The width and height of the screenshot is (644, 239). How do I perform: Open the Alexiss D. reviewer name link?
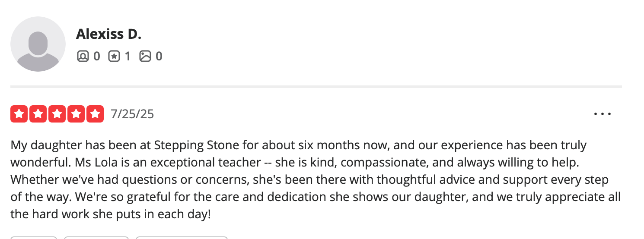pos(109,34)
